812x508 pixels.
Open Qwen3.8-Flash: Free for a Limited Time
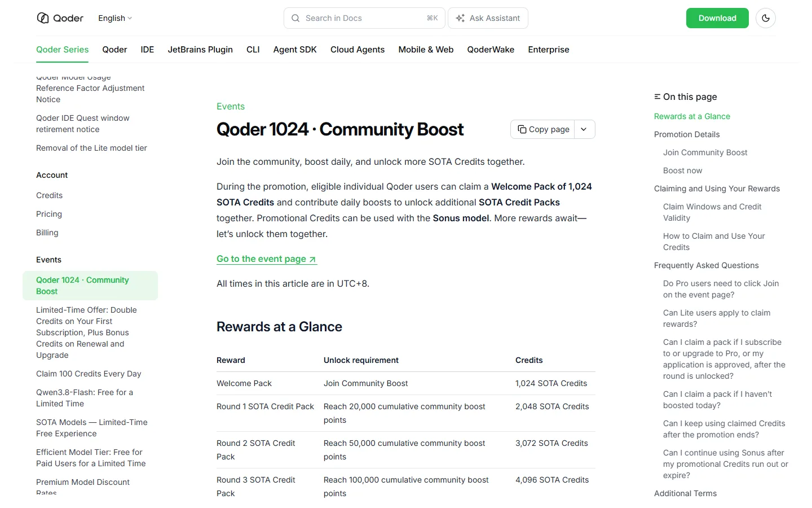pyautogui.click(x=85, y=398)
